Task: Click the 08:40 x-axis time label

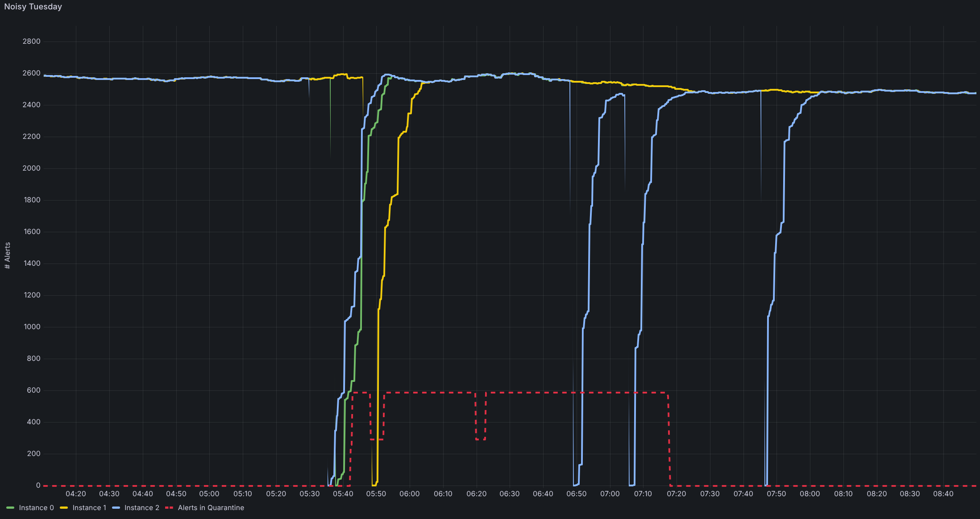Action: (943, 494)
